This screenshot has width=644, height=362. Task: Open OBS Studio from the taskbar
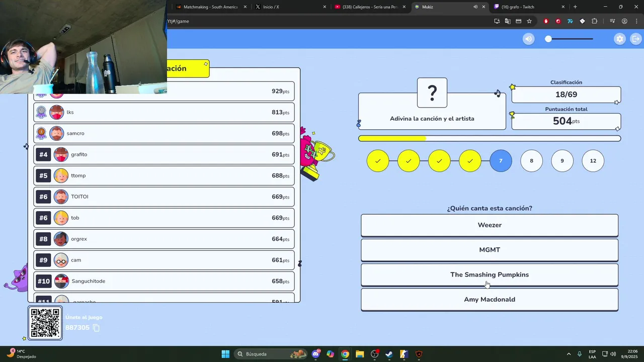(374, 354)
